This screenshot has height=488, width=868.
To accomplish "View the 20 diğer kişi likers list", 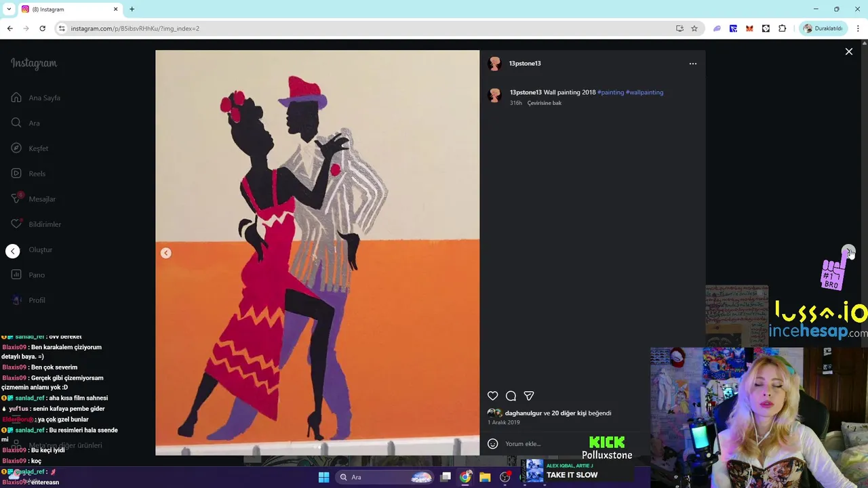I will coord(568,413).
